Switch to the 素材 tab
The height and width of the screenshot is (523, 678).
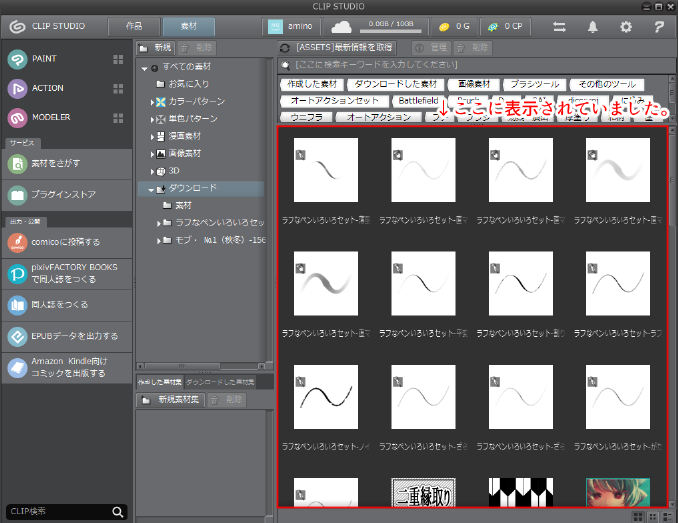point(187,27)
